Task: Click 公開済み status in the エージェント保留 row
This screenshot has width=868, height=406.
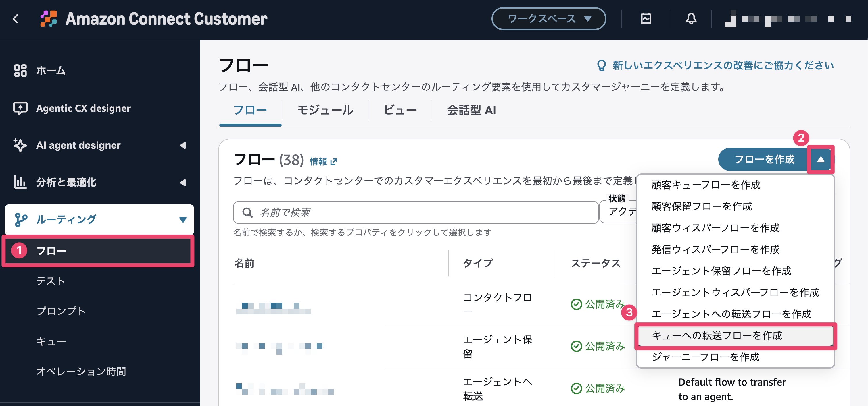Action: pyautogui.click(x=598, y=346)
